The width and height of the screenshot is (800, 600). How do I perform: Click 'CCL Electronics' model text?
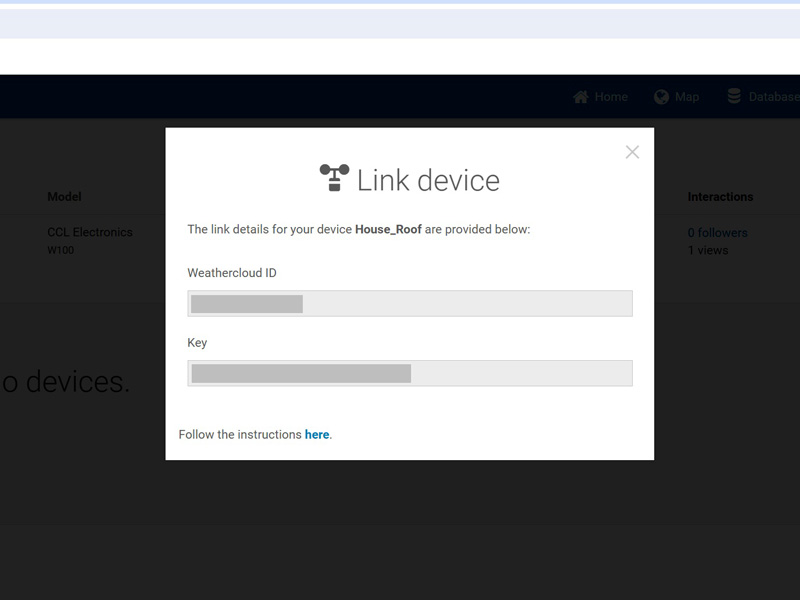tap(90, 232)
